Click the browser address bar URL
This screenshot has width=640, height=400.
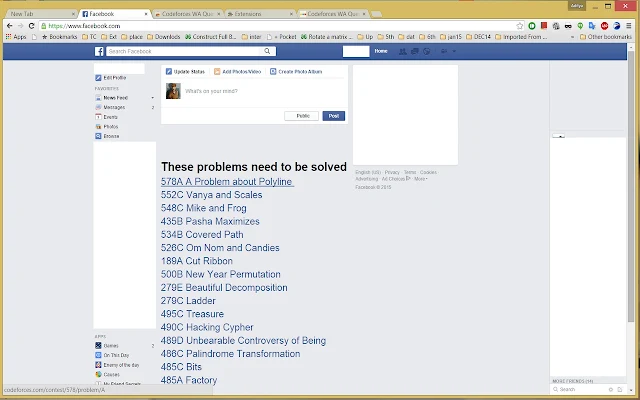84,26
